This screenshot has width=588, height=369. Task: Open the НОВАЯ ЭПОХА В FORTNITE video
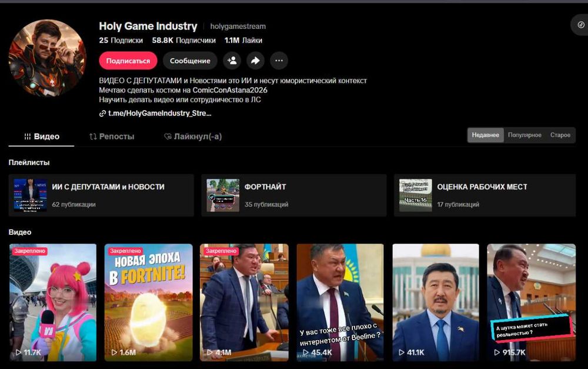(149, 302)
